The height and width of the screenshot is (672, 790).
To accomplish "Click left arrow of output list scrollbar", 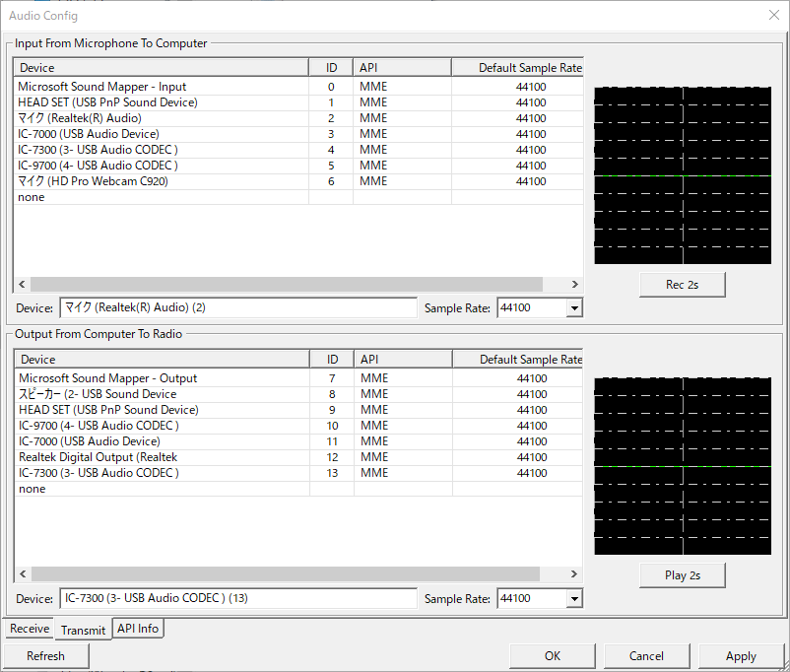I will [x=23, y=573].
